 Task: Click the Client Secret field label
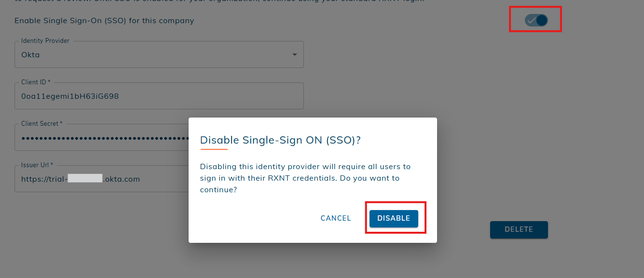[41, 124]
